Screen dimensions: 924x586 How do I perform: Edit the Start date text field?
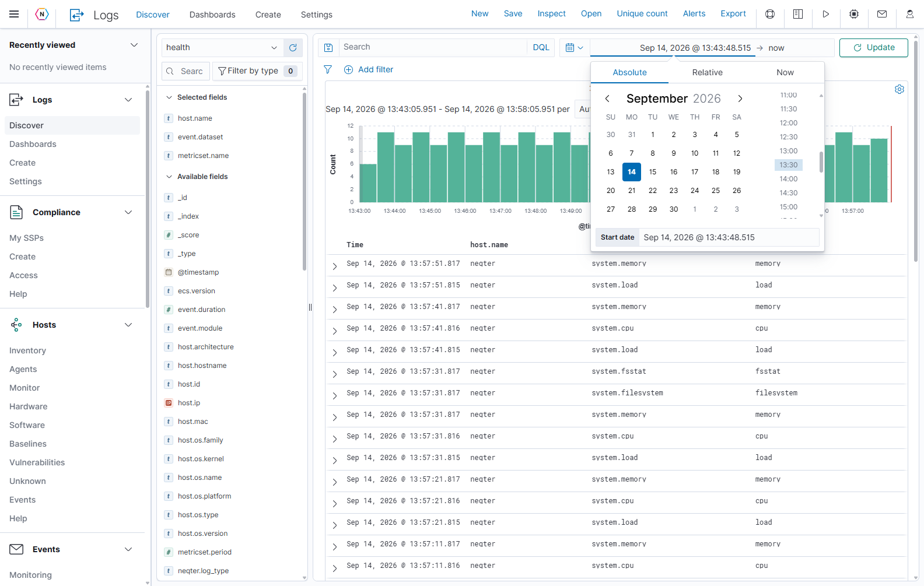tap(729, 237)
